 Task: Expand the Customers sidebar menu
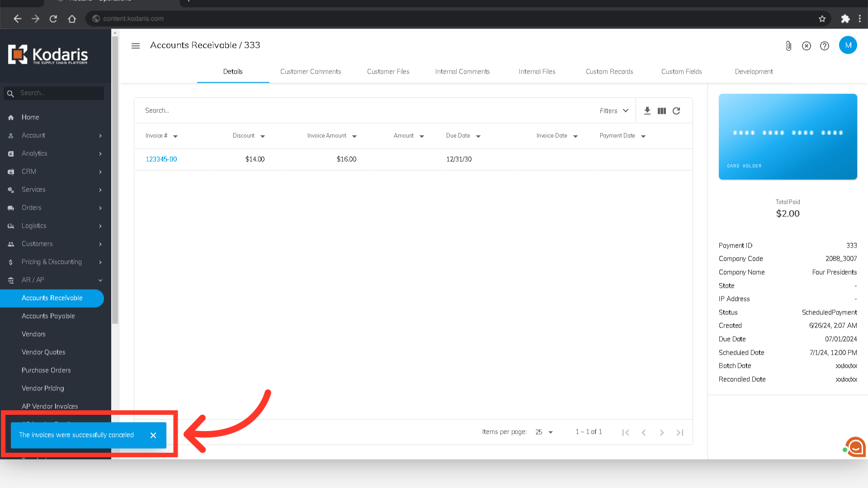pos(100,244)
